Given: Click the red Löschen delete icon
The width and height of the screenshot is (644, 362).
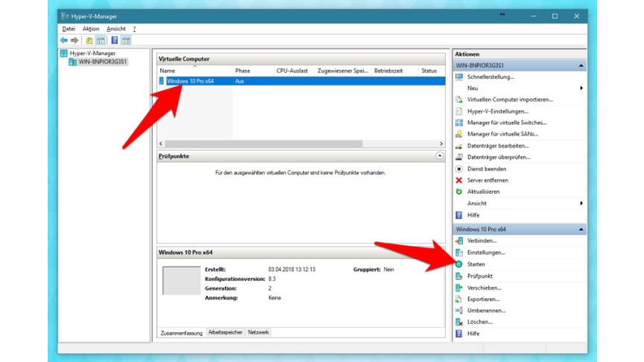Looking at the screenshot, I should 459,322.
